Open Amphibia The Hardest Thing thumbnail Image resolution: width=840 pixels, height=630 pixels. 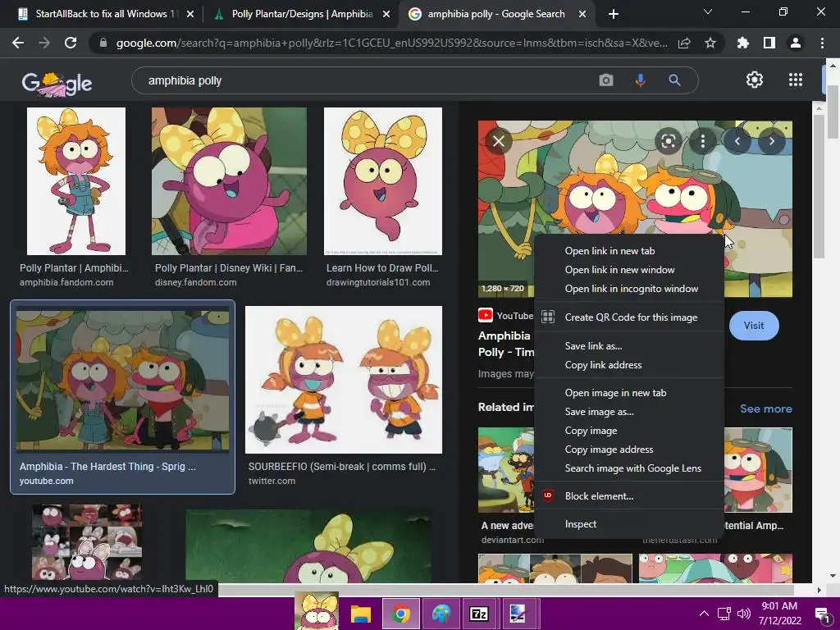(123, 378)
